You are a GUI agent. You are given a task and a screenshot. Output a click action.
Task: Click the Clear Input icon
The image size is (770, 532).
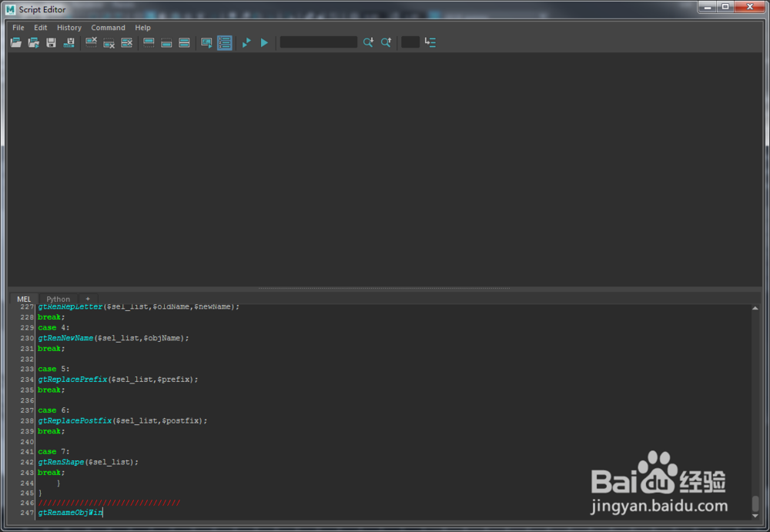(109, 43)
